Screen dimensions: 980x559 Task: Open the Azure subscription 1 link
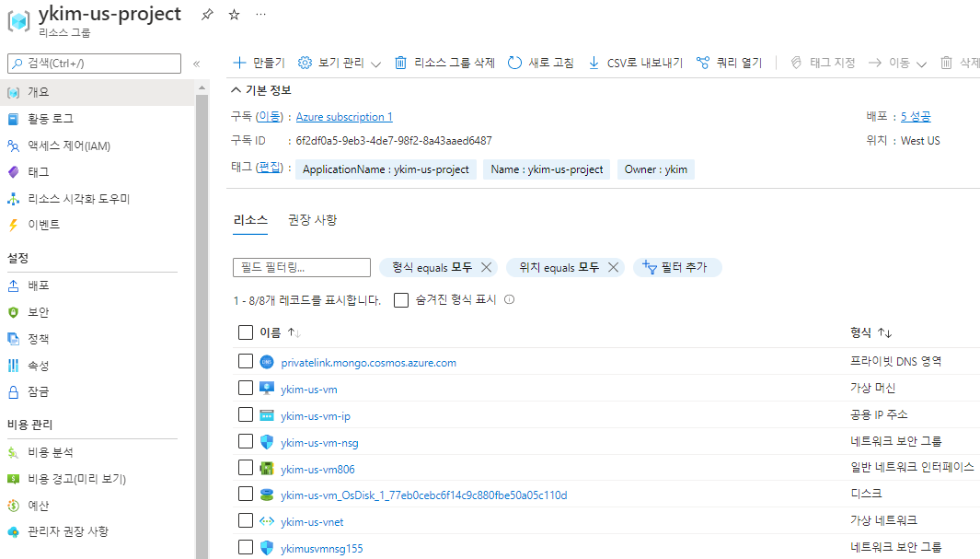pos(344,117)
